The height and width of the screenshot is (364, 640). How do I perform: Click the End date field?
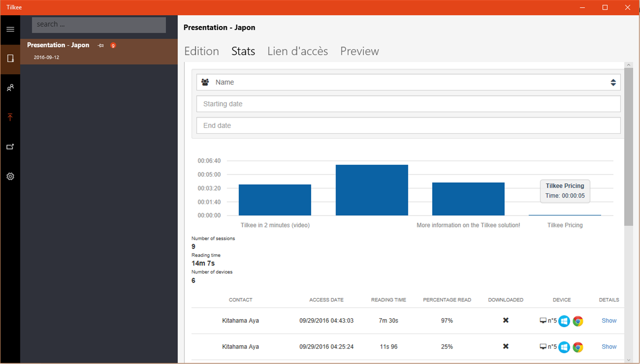(x=408, y=125)
